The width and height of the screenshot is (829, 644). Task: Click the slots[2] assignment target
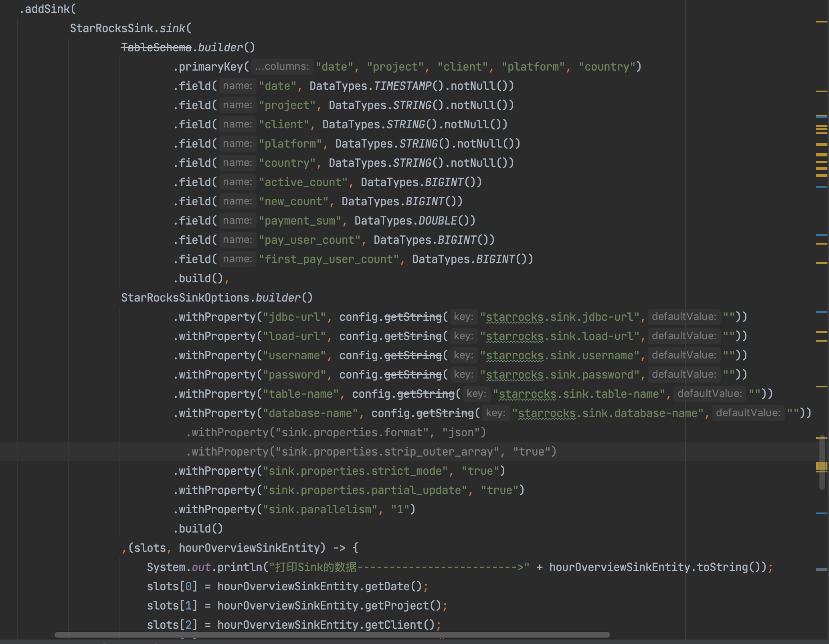[172, 625]
